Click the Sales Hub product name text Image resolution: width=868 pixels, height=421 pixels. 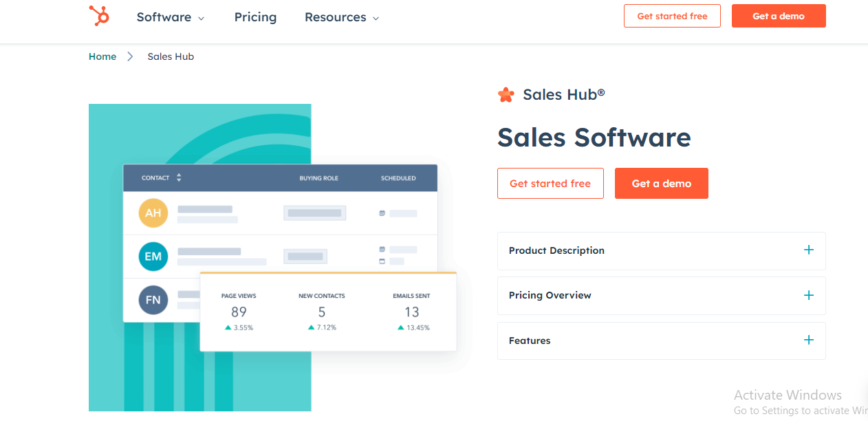(564, 95)
